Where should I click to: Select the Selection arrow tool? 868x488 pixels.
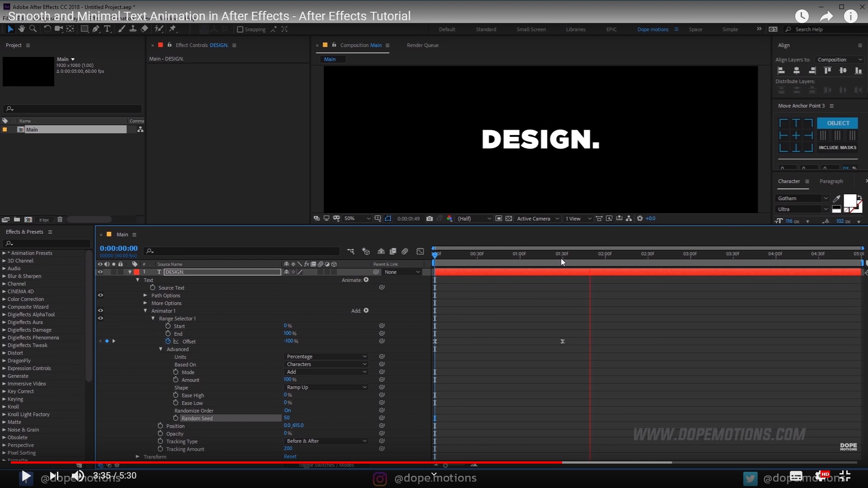10,29
